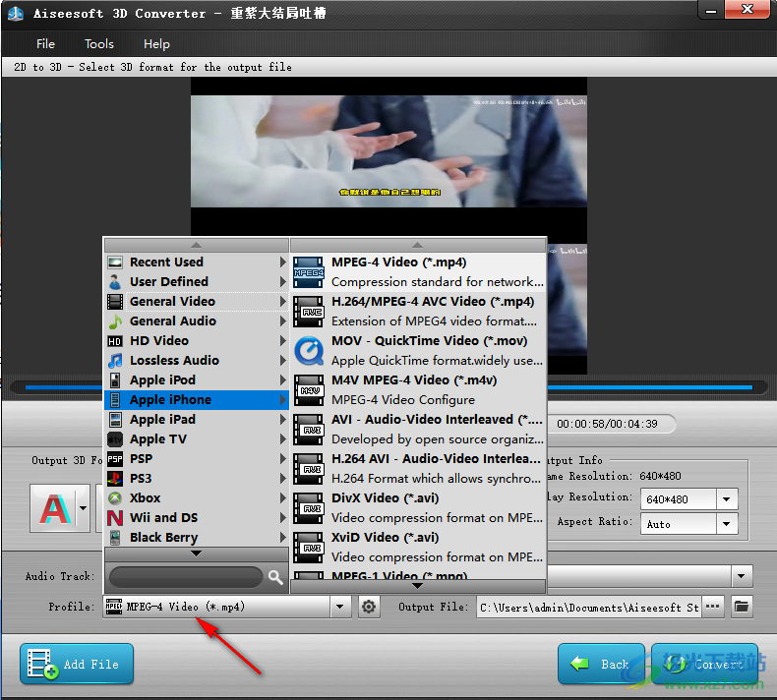Screen dimensions: 777x700
Task: Click the category list scroll-down arrow
Action: click(x=197, y=554)
